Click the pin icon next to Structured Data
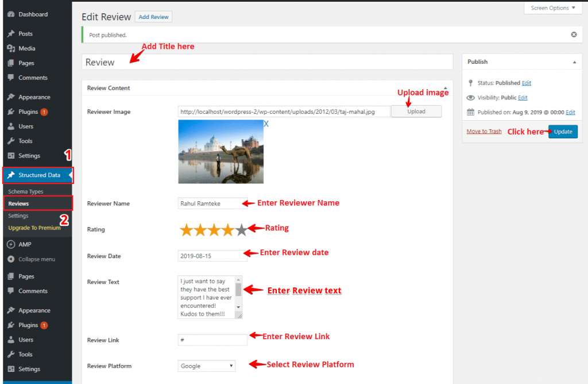This screenshot has width=588, height=384. tap(11, 175)
